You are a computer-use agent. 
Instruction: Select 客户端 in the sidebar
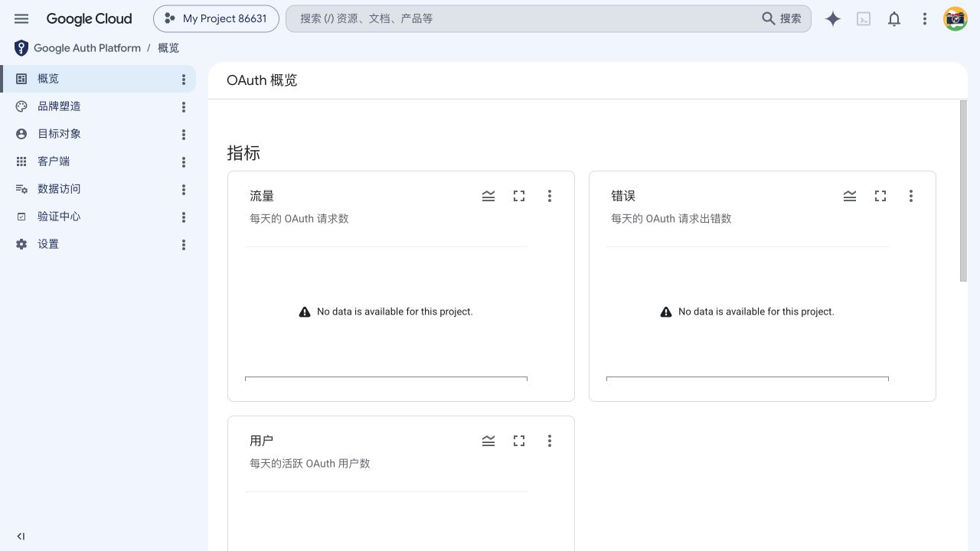tap(98, 161)
